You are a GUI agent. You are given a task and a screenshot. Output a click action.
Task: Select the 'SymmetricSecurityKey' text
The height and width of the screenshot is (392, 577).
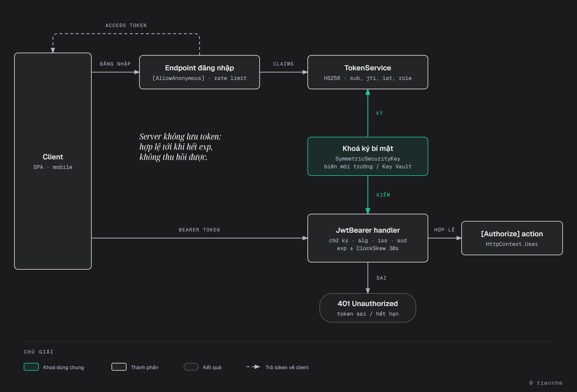coord(368,159)
